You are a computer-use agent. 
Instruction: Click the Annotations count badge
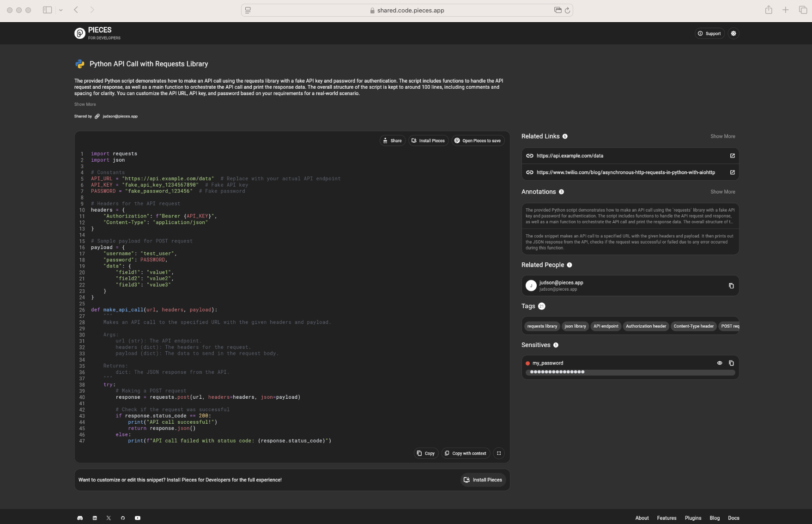click(x=561, y=192)
